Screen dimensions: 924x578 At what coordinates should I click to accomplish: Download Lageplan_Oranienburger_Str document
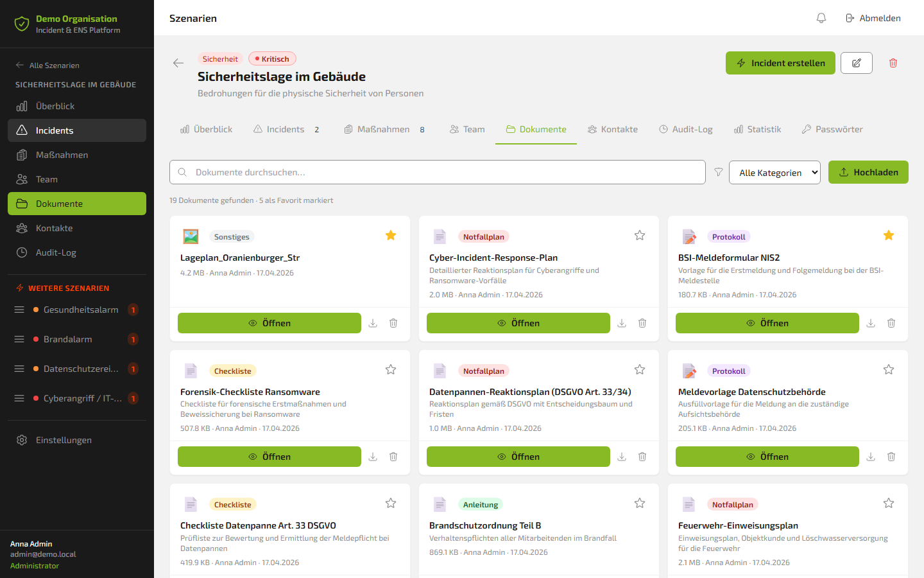(373, 323)
